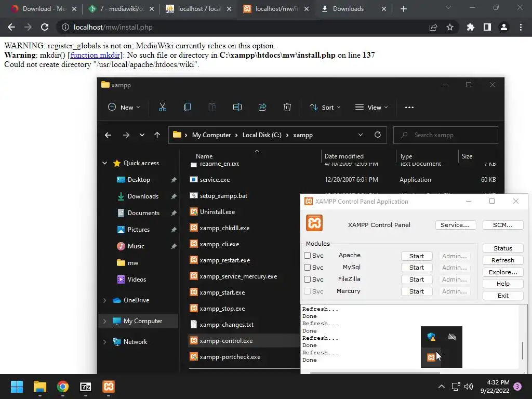Switch to the Downloads browser tab
Screen dimensions: 532x399
[x=353, y=9]
